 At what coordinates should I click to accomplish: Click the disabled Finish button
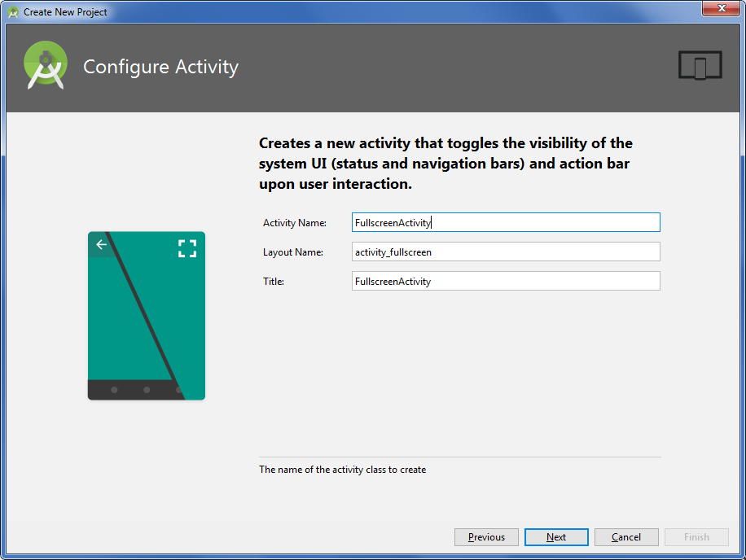(x=696, y=537)
